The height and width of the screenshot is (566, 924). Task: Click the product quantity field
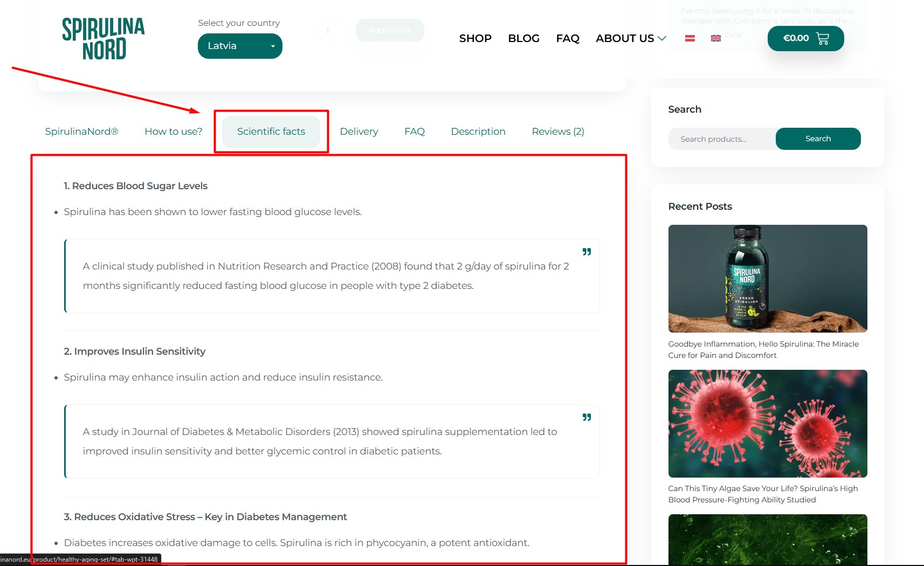(x=331, y=31)
